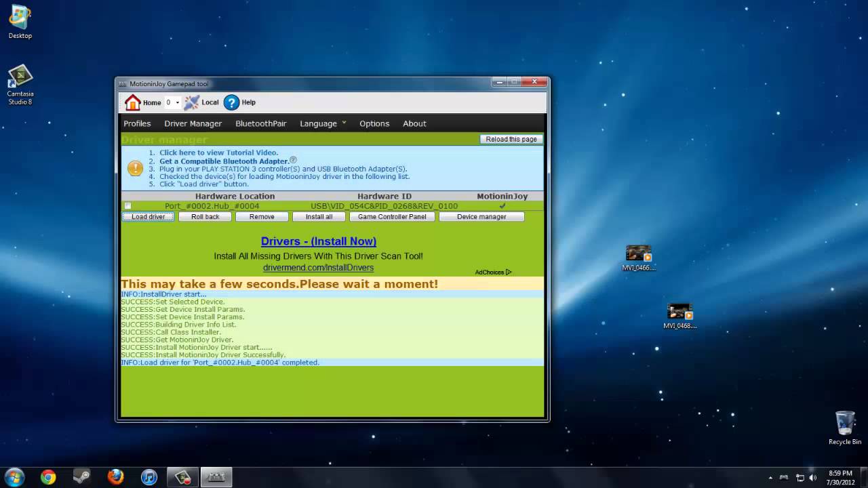Image resolution: width=868 pixels, height=488 pixels.
Task: Switch to Driver Manager tab
Action: click(x=193, y=123)
